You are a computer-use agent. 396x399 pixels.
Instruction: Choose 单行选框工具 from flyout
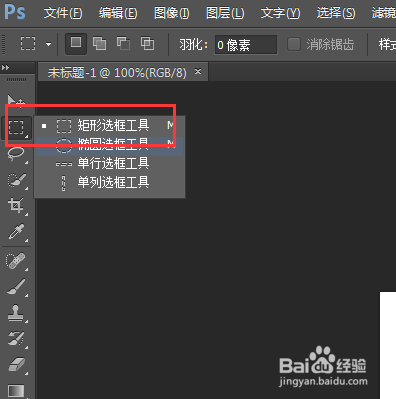[109, 164]
